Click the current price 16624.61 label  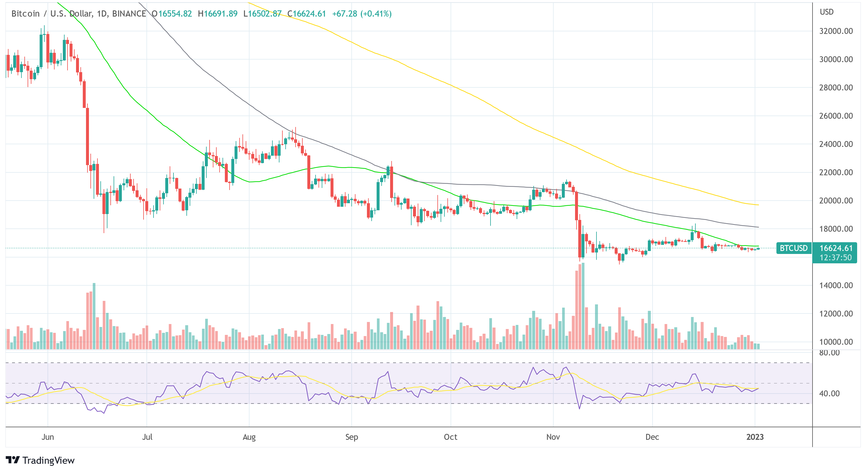click(836, 248)
